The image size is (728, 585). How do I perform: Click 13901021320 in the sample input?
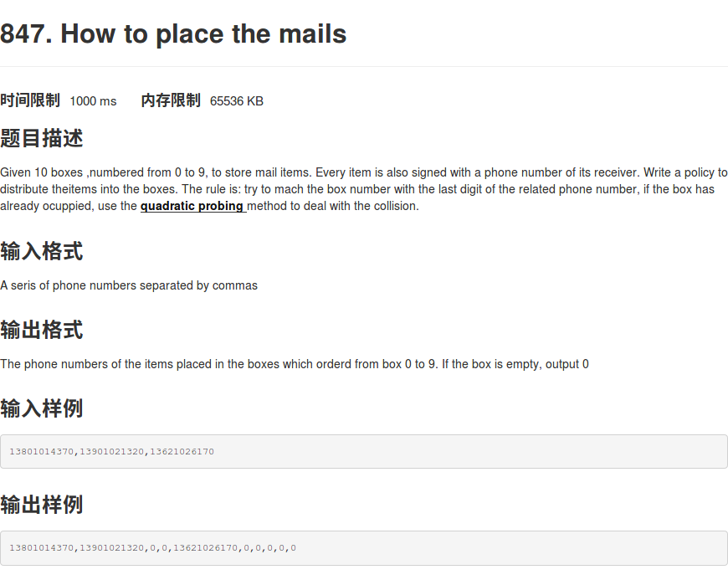click(x=112, y=452)
